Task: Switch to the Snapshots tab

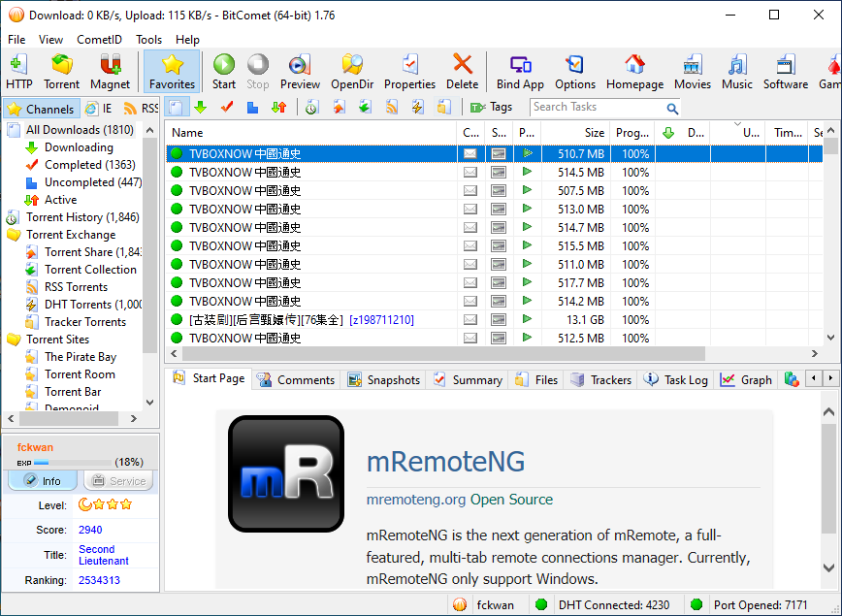Action: 383,379
